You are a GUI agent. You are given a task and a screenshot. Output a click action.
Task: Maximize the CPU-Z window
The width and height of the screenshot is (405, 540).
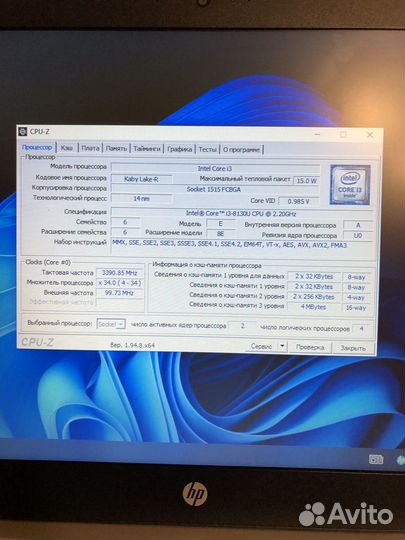coord(343,134)
